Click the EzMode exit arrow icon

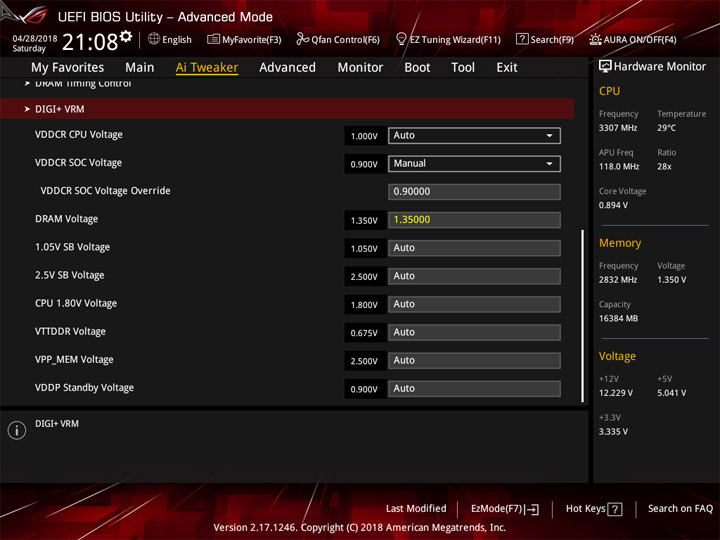click(x=533, y=509)
